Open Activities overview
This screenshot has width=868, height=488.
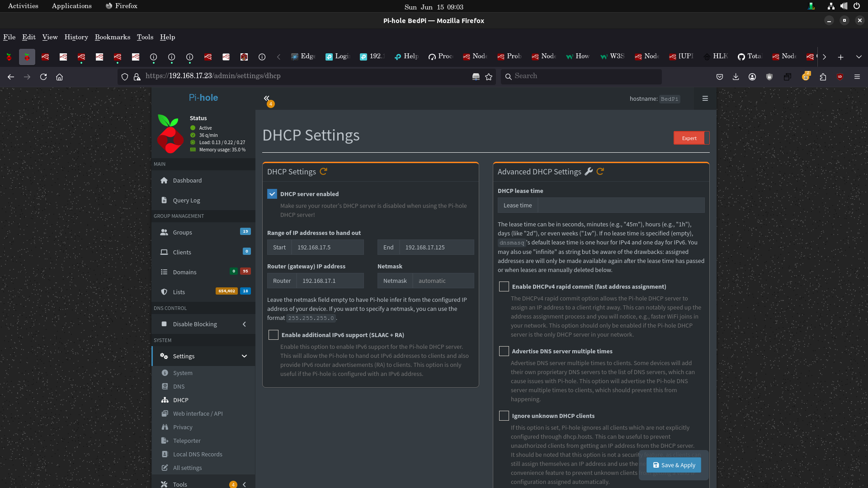23,6
